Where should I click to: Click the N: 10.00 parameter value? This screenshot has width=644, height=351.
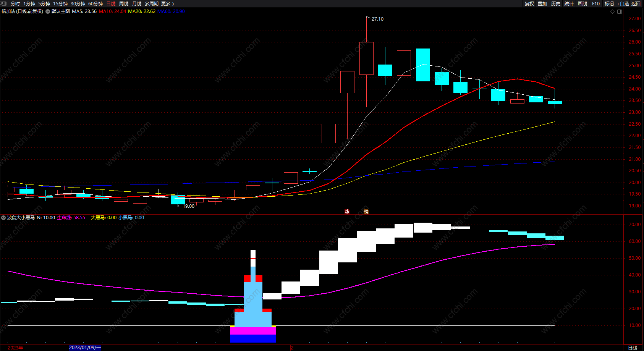[x=46, y=218]
